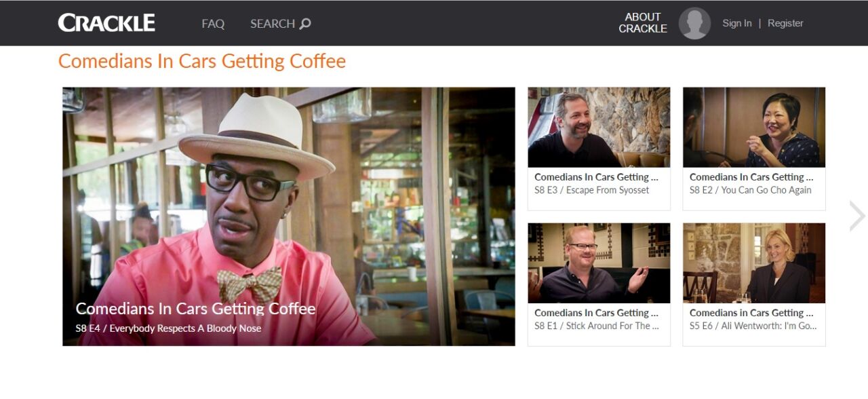
Task: Click the Sign In link
Action: pyautogui.click(x=737, y=23)
